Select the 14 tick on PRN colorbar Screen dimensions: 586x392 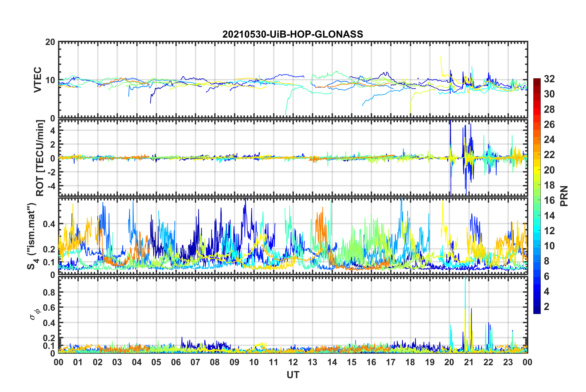tap(549, 215)
